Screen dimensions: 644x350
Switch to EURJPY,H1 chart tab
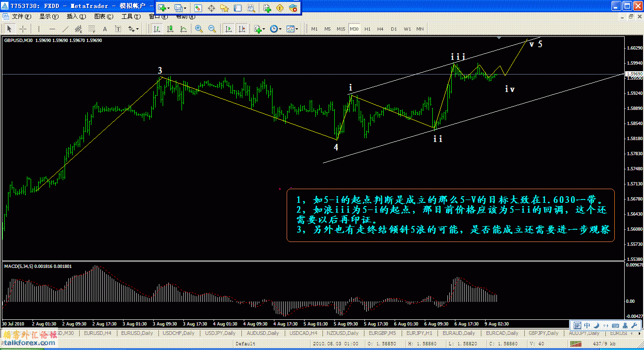(420, 333)
